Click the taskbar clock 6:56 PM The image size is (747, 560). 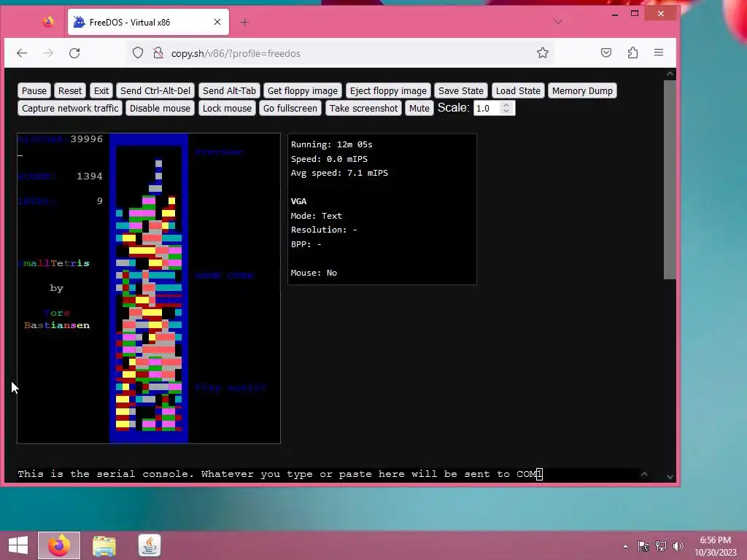(715, 546)
